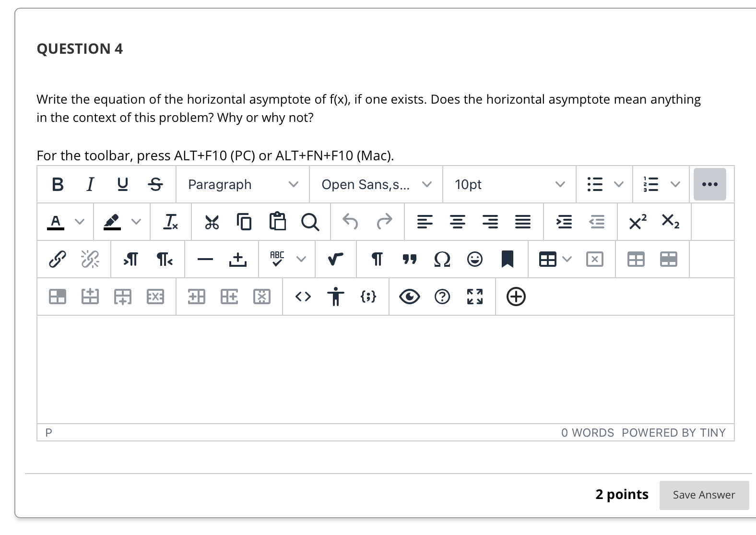This screenshot has width=756, height=535.
Task: Toggle strikethrough formatting
Action: [x=155, y=184]
